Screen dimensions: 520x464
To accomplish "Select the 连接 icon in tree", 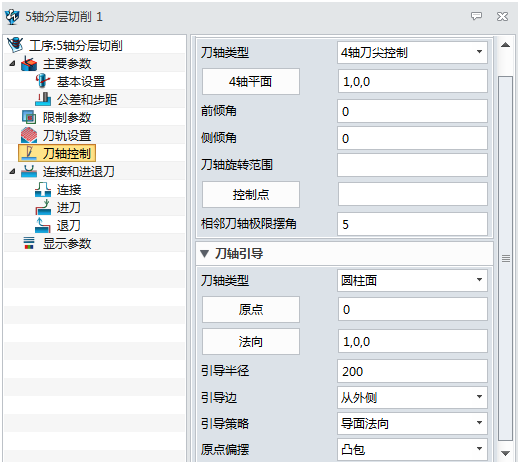I will (x=43, y=190).
